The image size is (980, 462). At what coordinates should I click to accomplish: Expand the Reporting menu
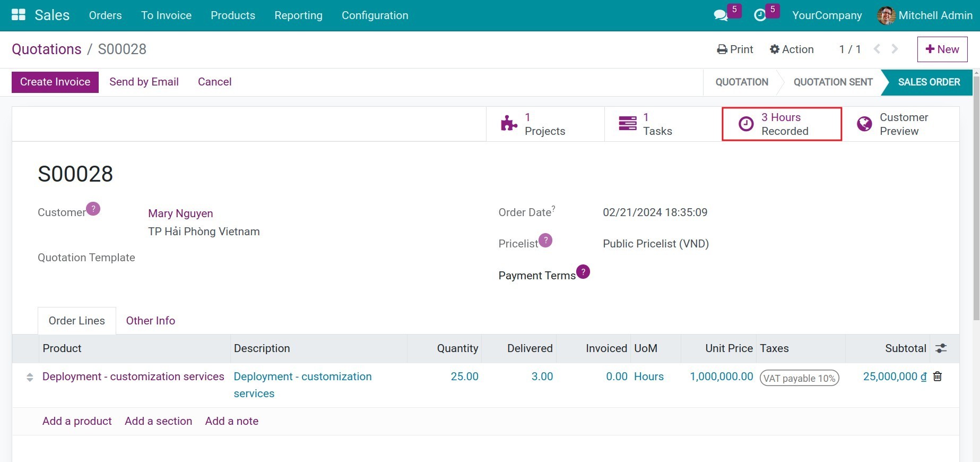(298, 15)
